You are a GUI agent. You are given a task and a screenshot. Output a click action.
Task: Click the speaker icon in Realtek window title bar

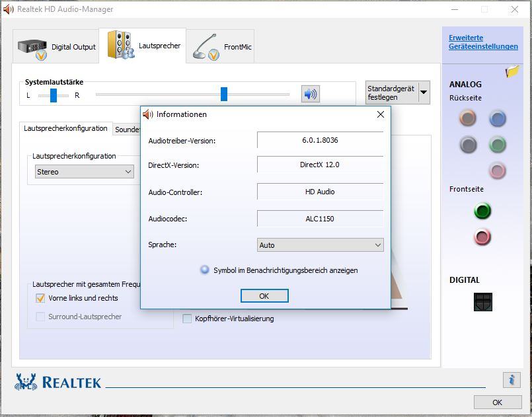click(8, 9)
